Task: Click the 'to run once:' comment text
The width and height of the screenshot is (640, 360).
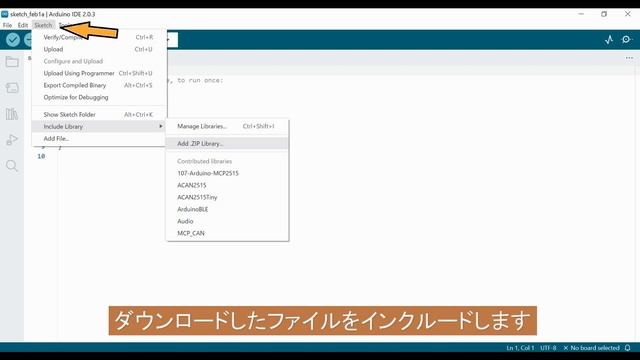Action: pyautogui.click(x=200, y=80)
